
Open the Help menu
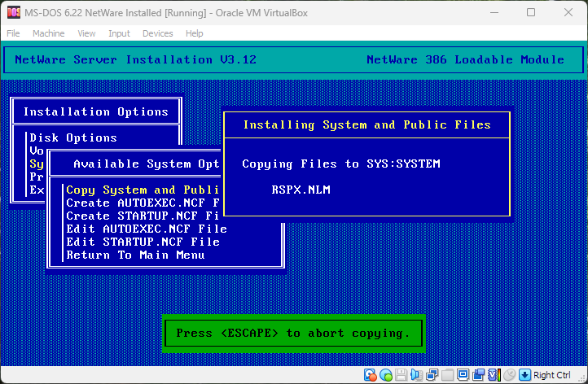194,33
